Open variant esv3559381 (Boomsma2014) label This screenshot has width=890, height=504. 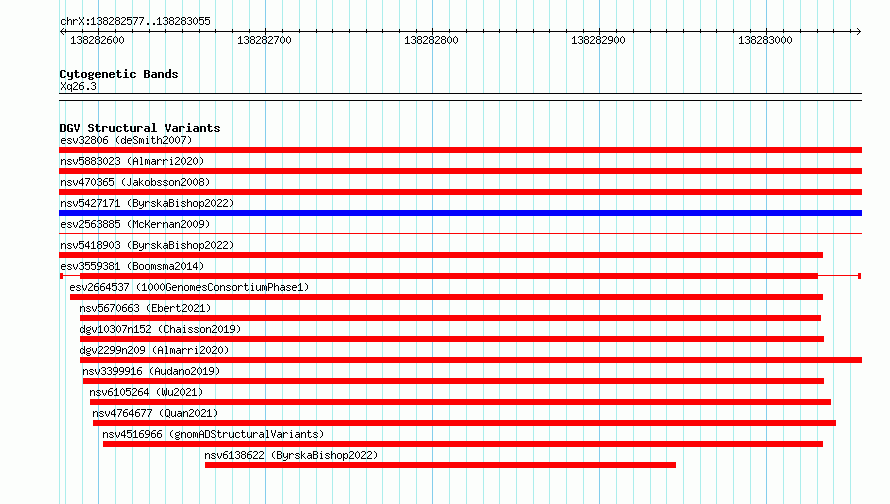[x=132, y=266]
